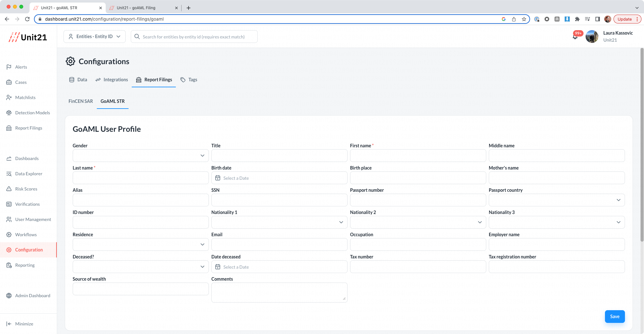Click the Detection Models scale icon
This screenshot has width=644, height=334.
[x=9, y=113]
